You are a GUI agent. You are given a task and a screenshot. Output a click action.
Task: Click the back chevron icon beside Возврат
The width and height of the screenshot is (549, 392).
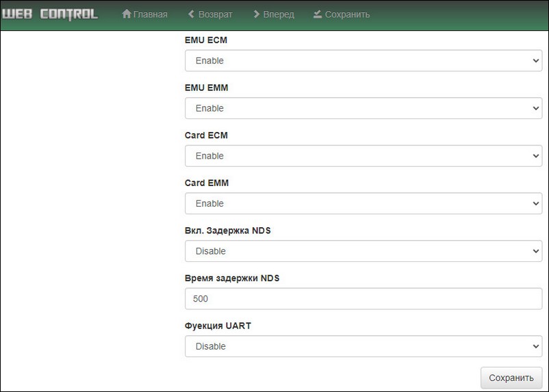pos(191,14)
